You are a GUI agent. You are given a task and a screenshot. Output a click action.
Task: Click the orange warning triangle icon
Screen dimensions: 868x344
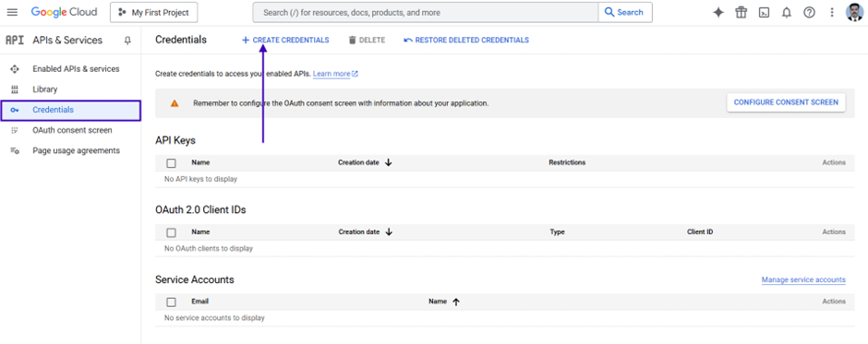click(x=175, y=103)
